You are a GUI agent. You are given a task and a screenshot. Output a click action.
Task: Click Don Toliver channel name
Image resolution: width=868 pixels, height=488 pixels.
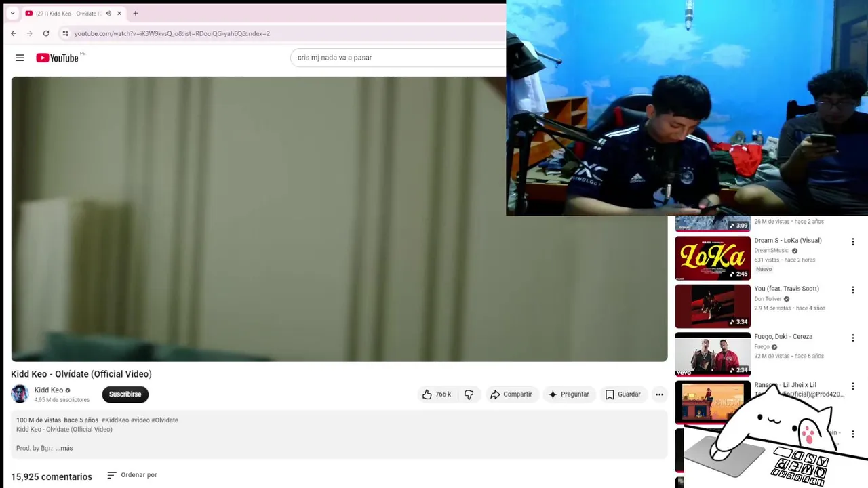(768, 299)
